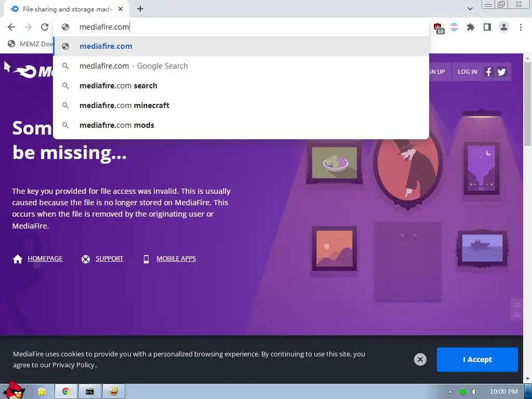Open the folder icon in taskbar
Viewport: 532px width, 399px height.
[x=42, y=392]
